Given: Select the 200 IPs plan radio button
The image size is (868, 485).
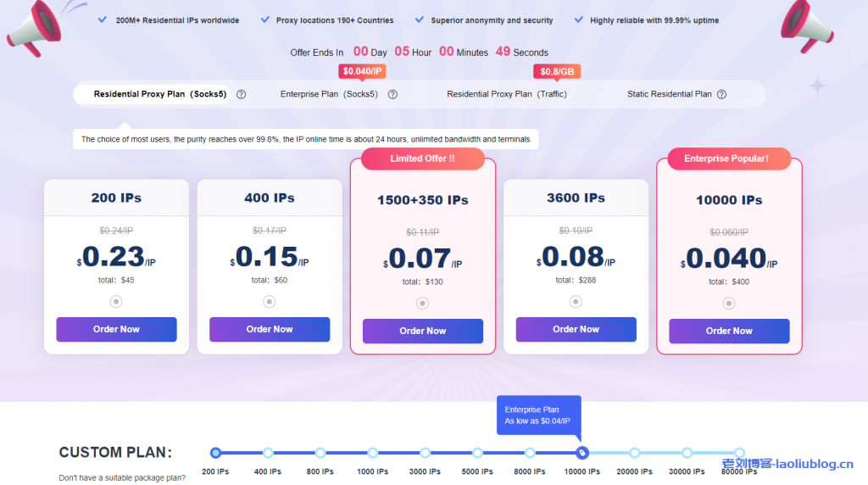Looking at the screenshot, I should [x=116, y=301].
